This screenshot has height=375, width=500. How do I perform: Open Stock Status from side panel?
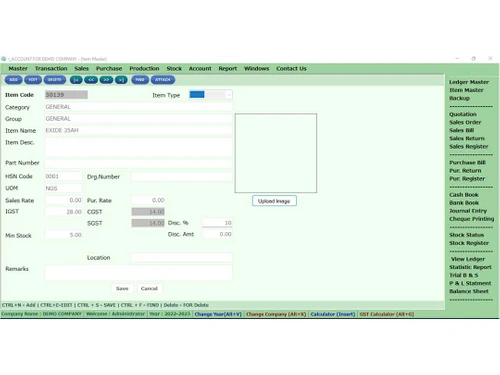(466, 235)
